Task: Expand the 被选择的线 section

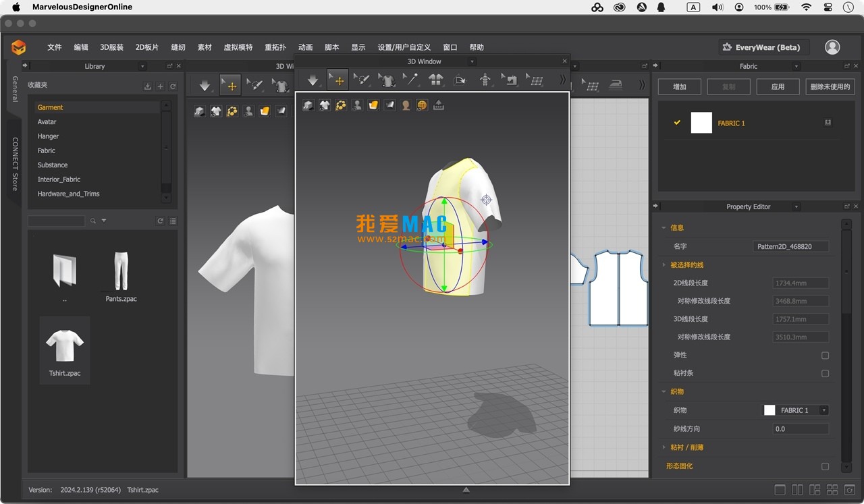Action: 664,265
